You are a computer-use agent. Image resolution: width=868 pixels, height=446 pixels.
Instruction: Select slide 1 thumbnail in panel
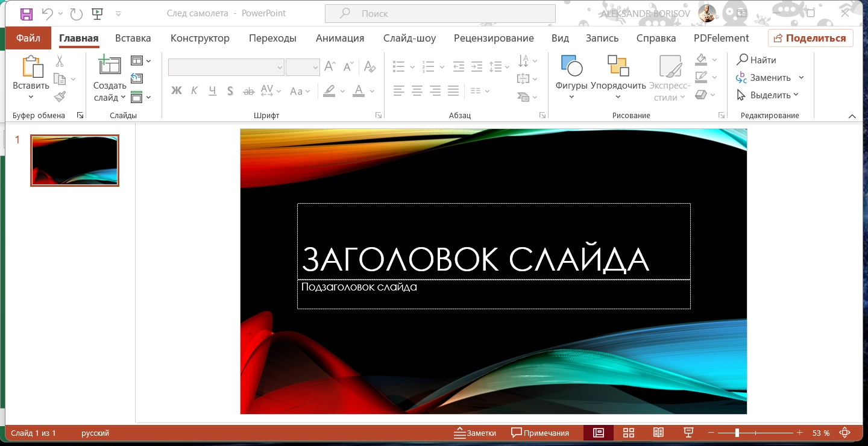[75, 160]
